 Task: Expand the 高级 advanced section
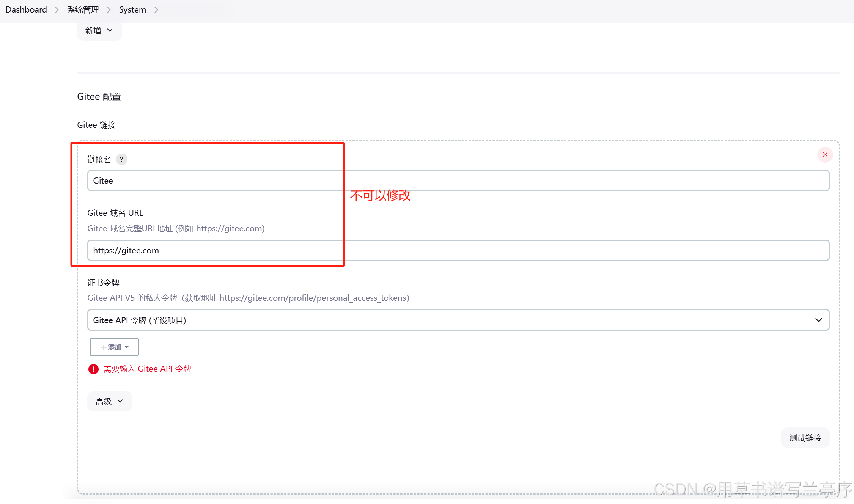(110, 401)
